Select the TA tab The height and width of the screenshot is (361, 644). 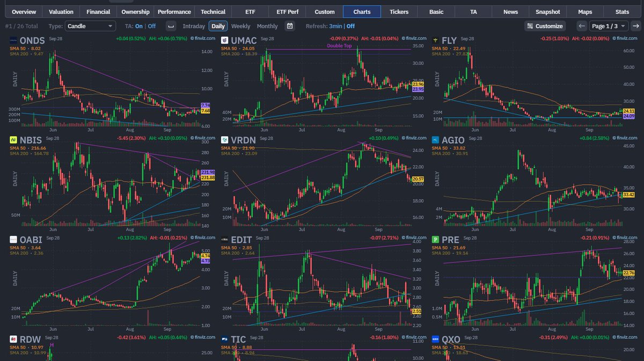point(473,12)
